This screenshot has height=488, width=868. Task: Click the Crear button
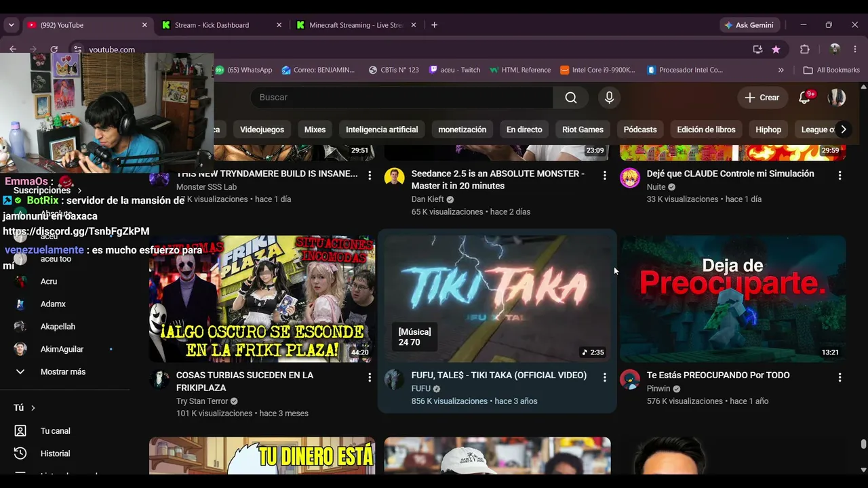(x=762, y=98)
